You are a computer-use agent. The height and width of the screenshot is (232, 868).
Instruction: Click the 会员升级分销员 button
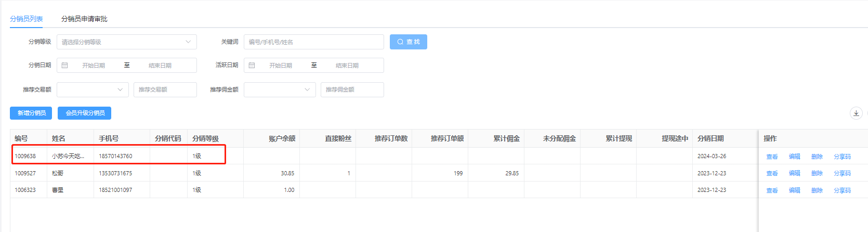(x=85, y=113)
